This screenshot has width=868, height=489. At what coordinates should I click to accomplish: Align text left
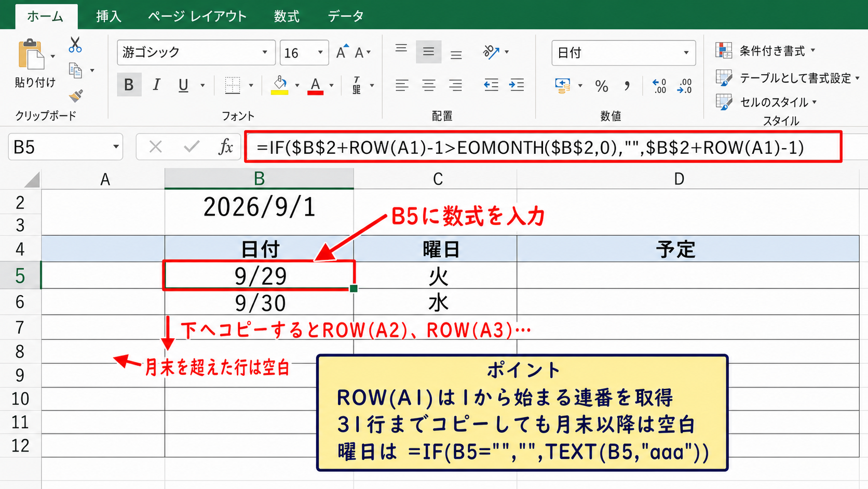pos(402,85)
